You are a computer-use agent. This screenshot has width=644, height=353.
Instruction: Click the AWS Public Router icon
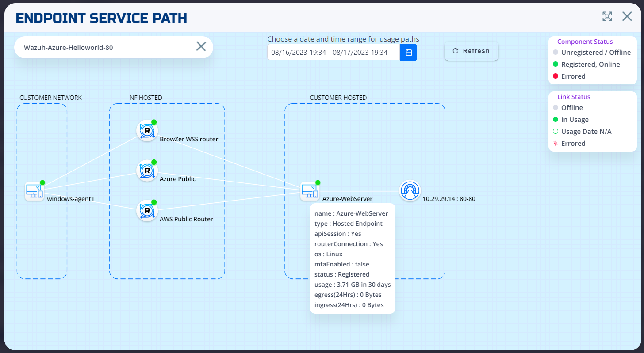147,211
